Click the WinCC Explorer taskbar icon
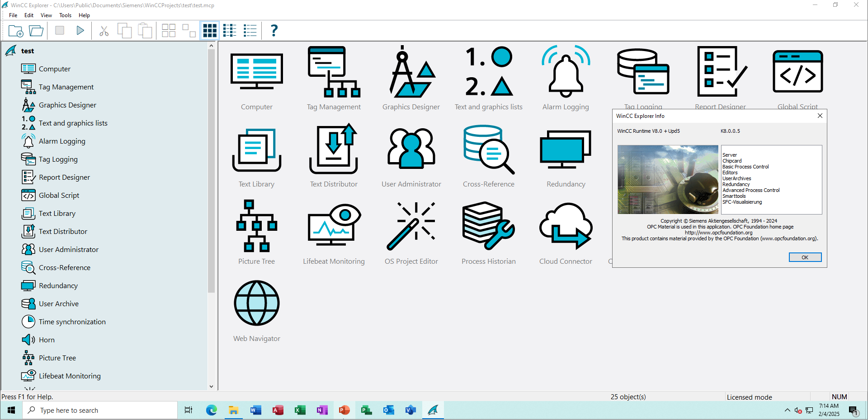 point(433,410)
